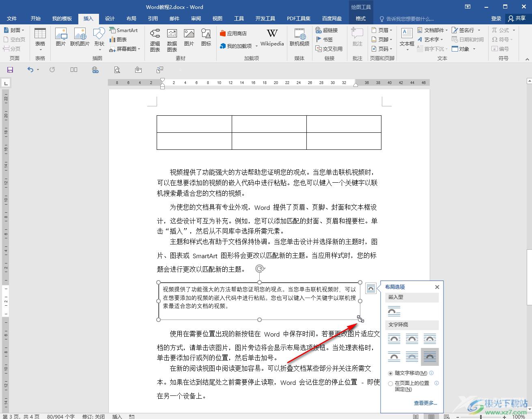532x419 pixels.
Task: Insert a 书签 bookmark
Action: click(x=324, y=39)
